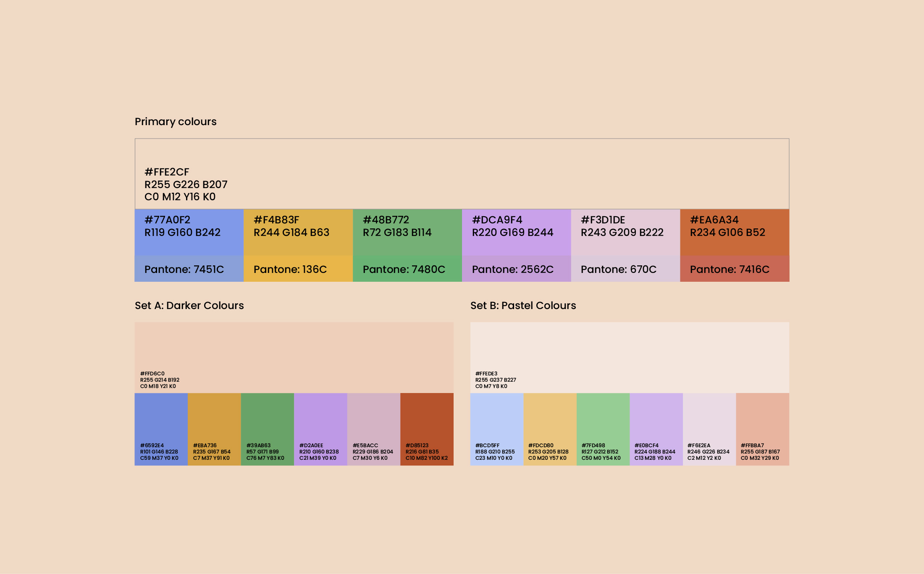The height and width of the screenshot is (574, 924).
Task: Select the darker gold #EBA736 swatch
Action: point(214,420)
